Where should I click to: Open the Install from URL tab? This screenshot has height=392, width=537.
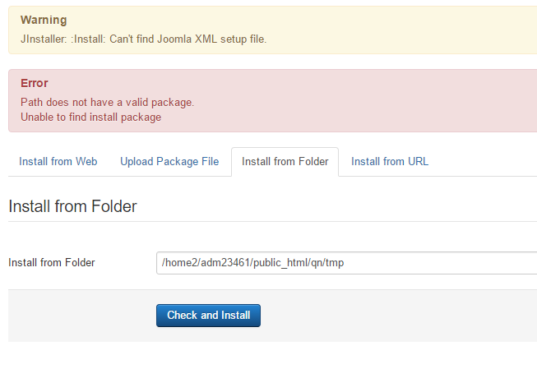[390, 162]
